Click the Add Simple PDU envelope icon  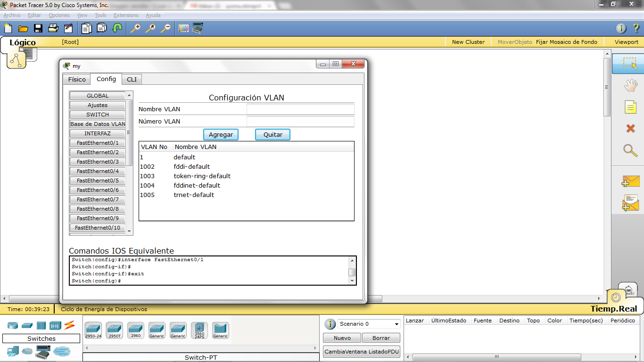point(630,181)
